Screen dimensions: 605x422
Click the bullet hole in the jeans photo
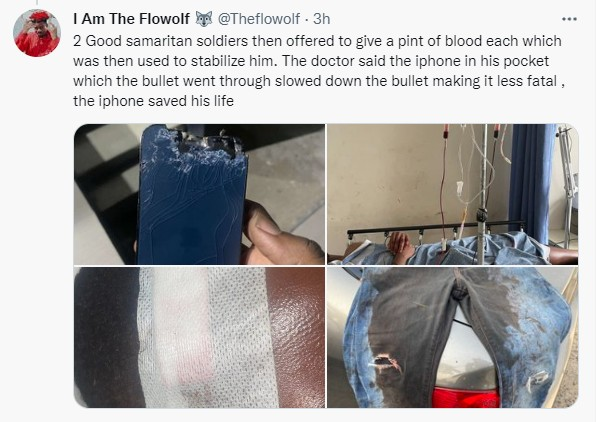[x=386, y=366]
